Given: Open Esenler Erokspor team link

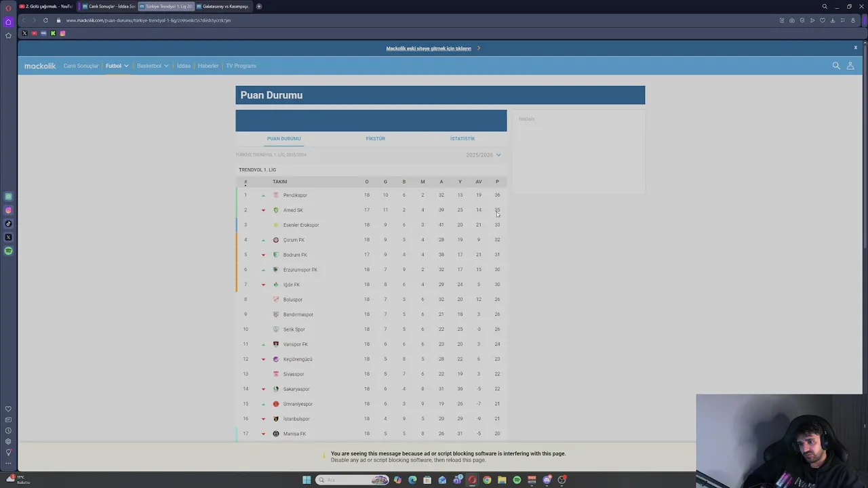Looking at the screenshot, I should [x=301, y=225].
